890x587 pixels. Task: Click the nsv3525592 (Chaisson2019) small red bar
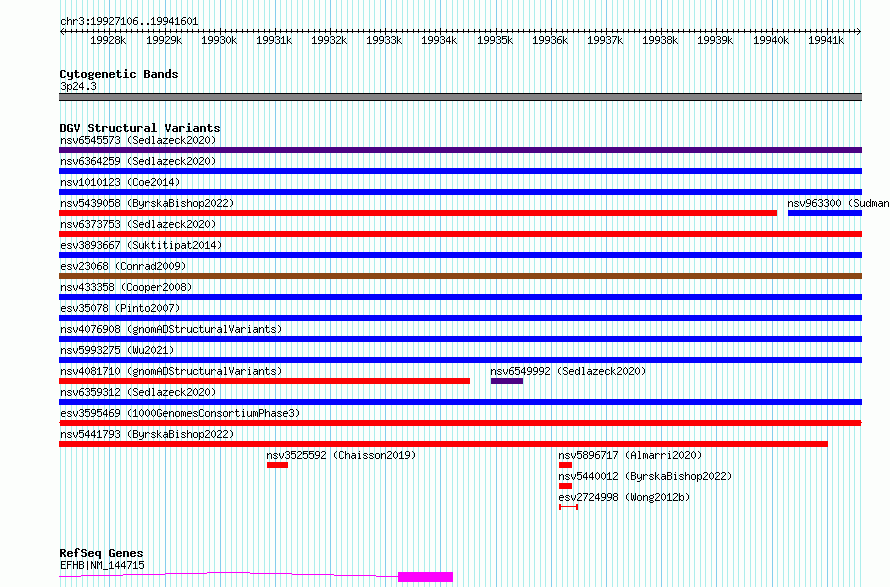pyautogui.click(x=278, y=465)
